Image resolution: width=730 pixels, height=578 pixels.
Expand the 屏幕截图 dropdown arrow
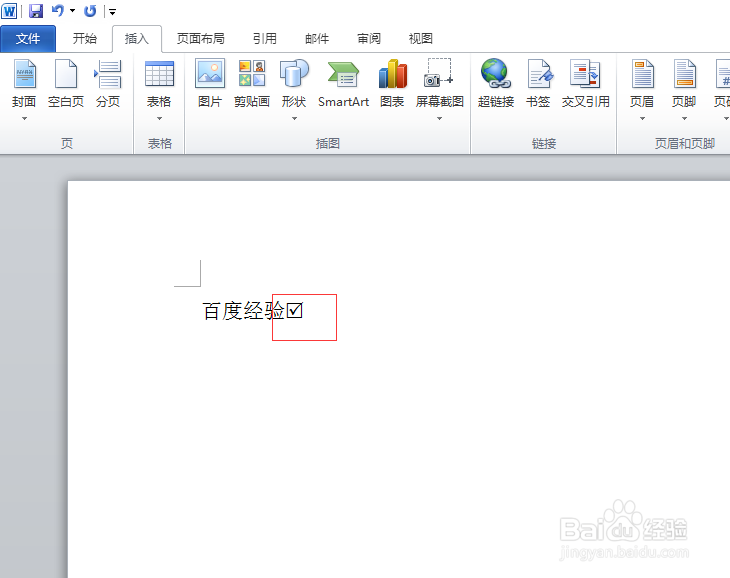(439, 119)
